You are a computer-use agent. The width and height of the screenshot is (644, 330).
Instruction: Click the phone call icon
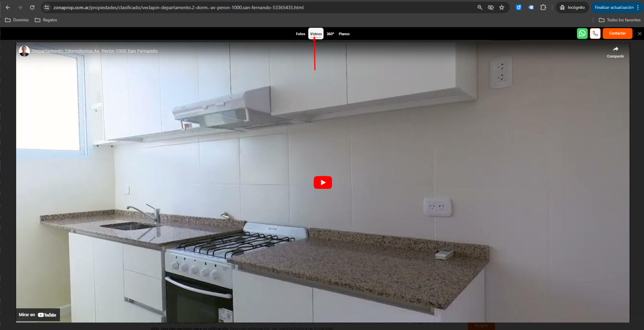point(595,34)
